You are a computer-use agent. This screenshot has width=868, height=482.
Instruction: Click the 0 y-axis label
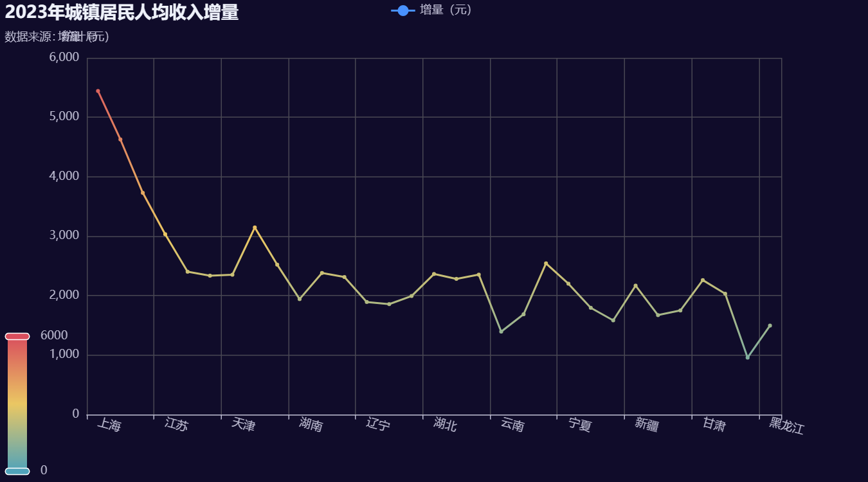(x=76, y=414)
